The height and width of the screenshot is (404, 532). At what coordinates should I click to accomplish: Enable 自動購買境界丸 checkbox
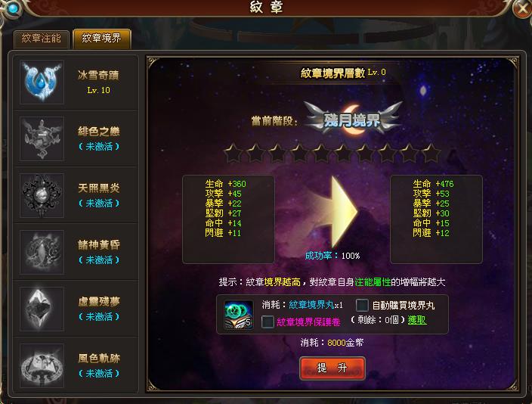tap(362, 305)
